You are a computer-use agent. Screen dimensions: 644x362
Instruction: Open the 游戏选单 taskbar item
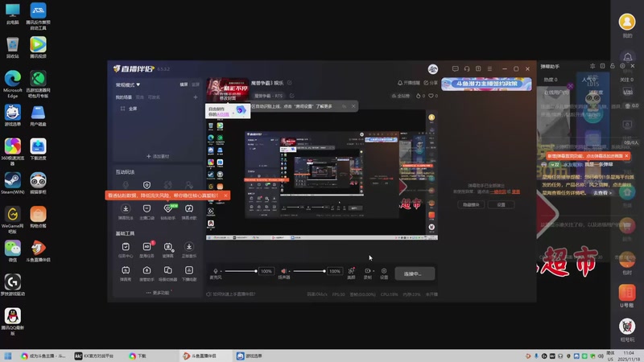[250, 356]
